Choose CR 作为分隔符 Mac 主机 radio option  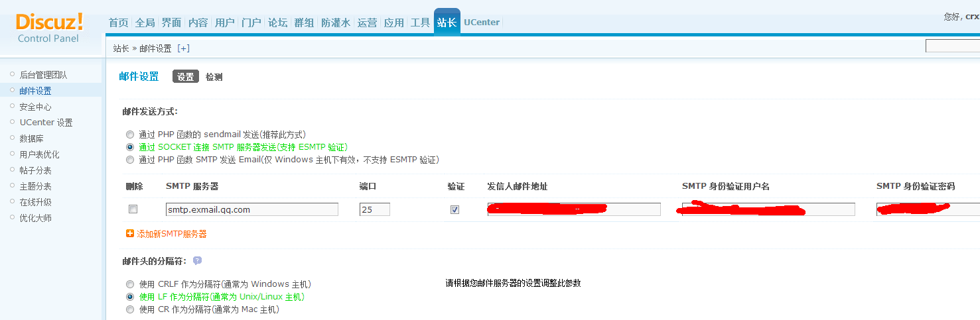click(130, 309)
